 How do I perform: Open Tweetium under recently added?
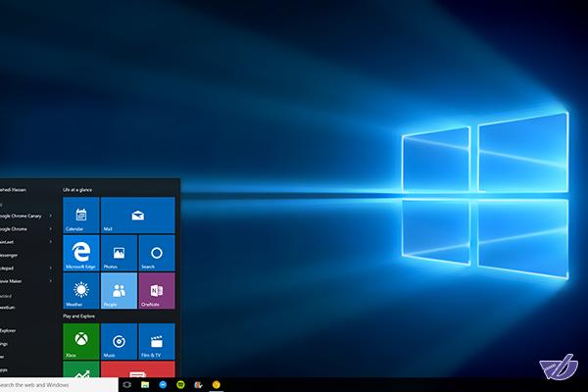(x=8, y=308)
